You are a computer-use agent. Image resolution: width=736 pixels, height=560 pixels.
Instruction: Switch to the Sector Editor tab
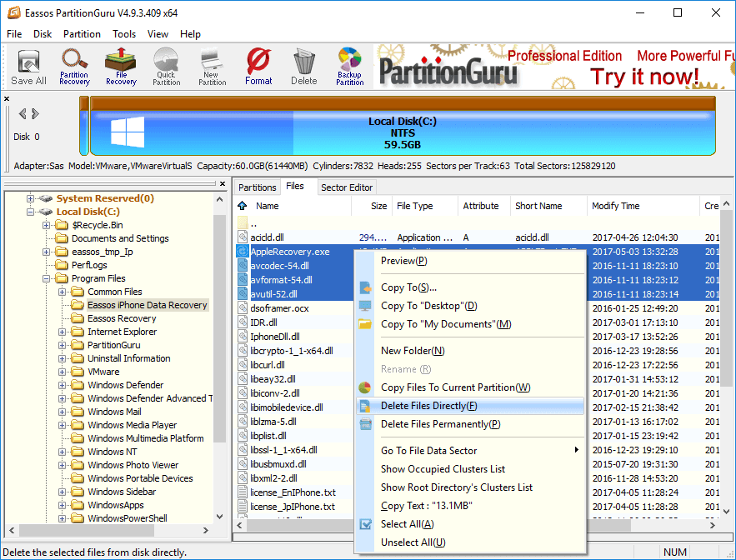pos(348,187)
